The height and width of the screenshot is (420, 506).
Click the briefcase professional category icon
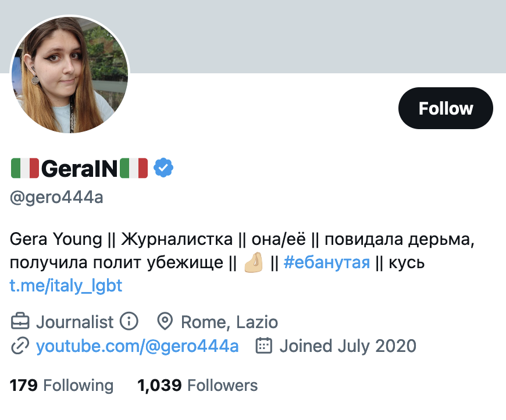click(x=20, y=321)
